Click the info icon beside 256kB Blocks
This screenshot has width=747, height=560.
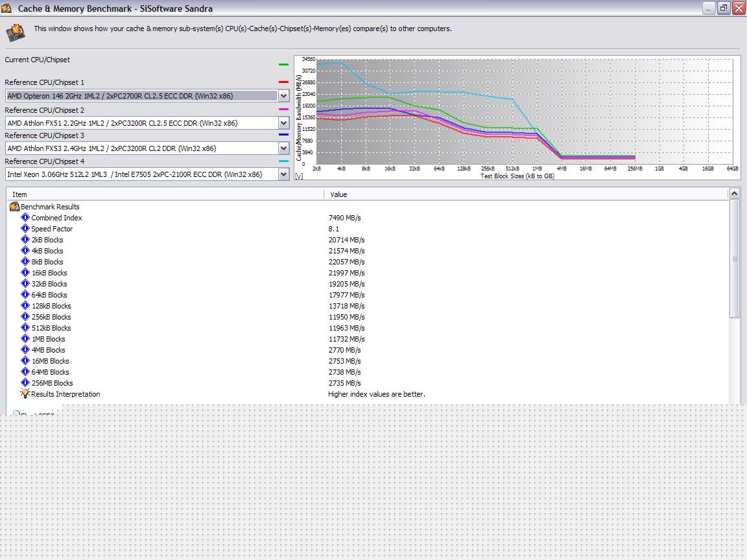pos(25,317)
